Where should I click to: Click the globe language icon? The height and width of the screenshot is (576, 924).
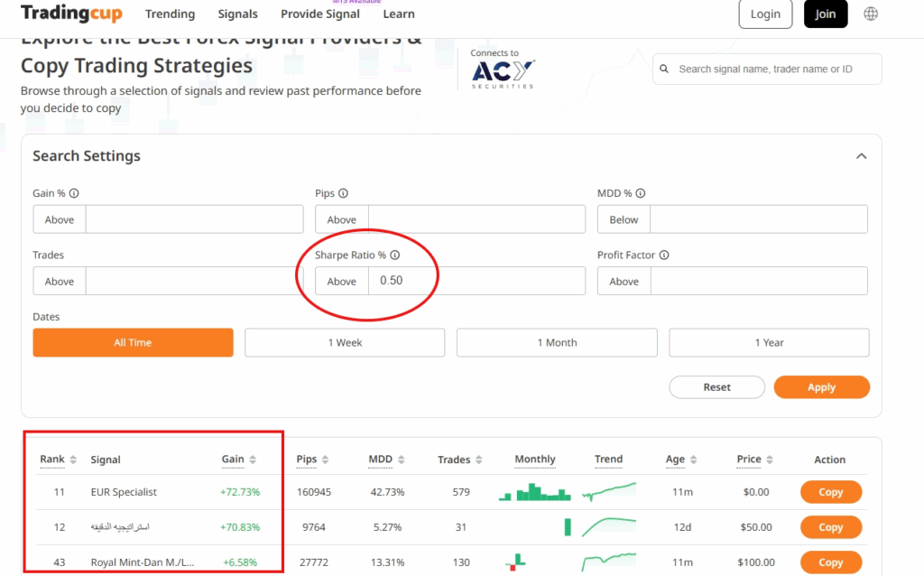pyautogui.click(x=871, y=14)
